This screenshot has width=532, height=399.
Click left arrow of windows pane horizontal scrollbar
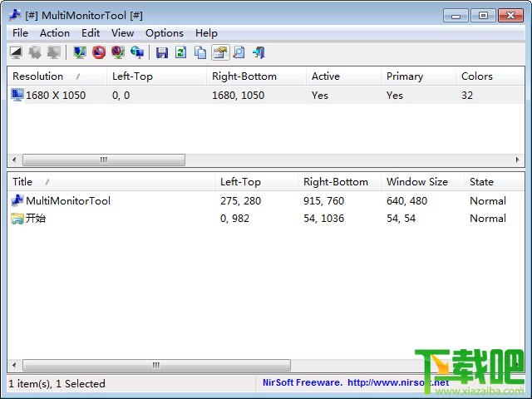coord(14,365)
